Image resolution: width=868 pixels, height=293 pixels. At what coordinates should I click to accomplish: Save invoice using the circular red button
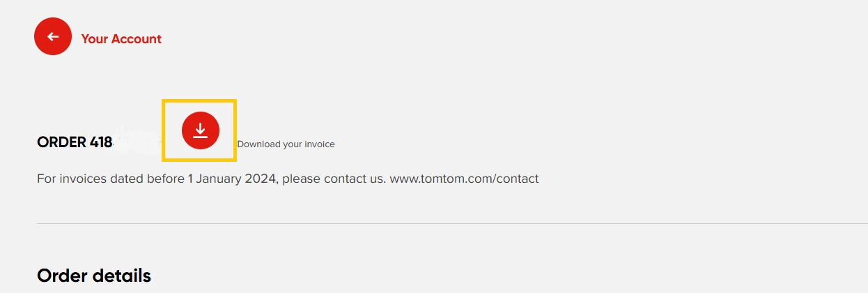click(201, 130)
